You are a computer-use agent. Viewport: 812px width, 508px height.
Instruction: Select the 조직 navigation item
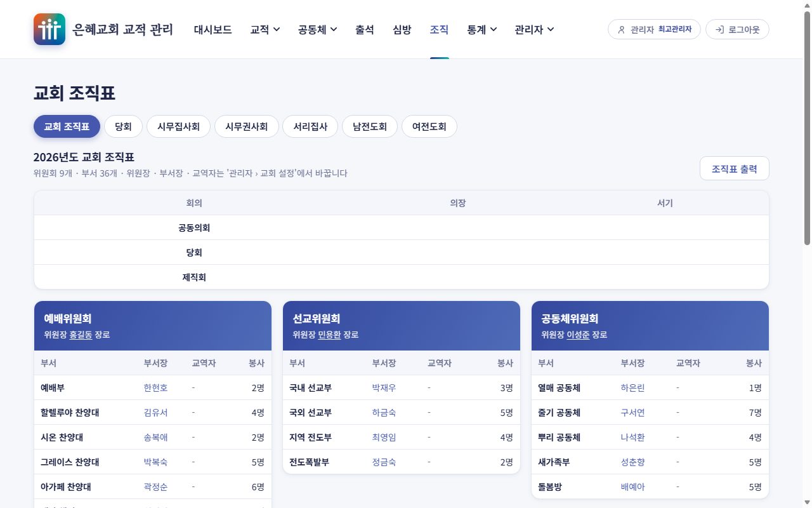439,29
